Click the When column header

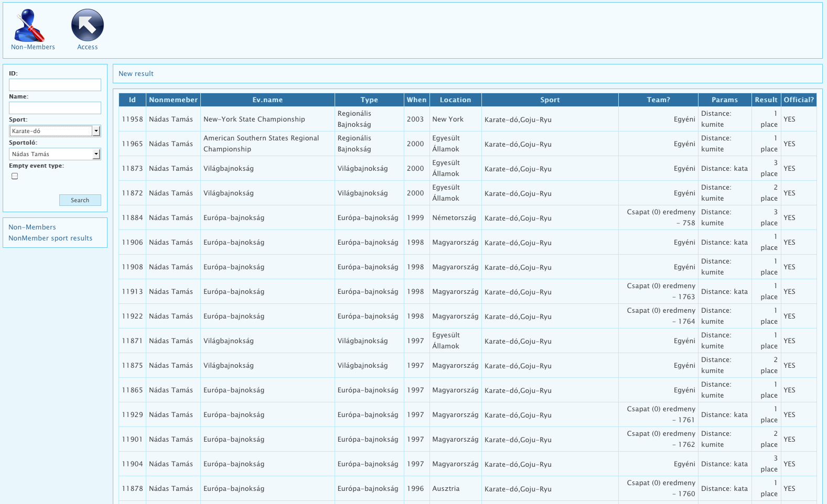[x=416, y=100]
